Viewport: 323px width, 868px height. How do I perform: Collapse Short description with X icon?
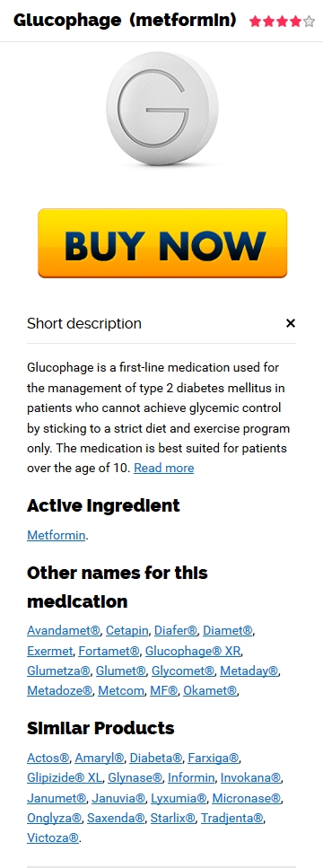tap(291, 323)
